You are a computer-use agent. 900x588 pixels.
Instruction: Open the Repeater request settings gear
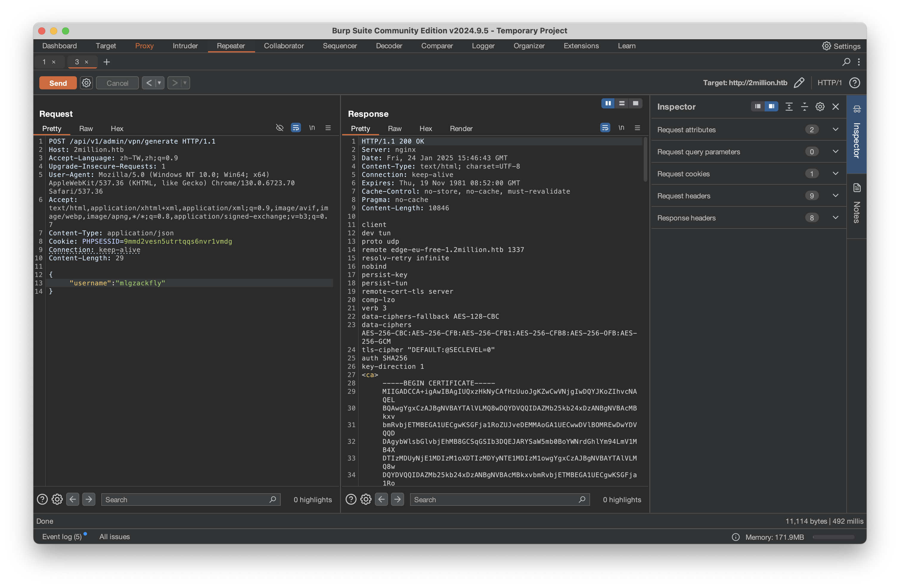coord(86,83)
